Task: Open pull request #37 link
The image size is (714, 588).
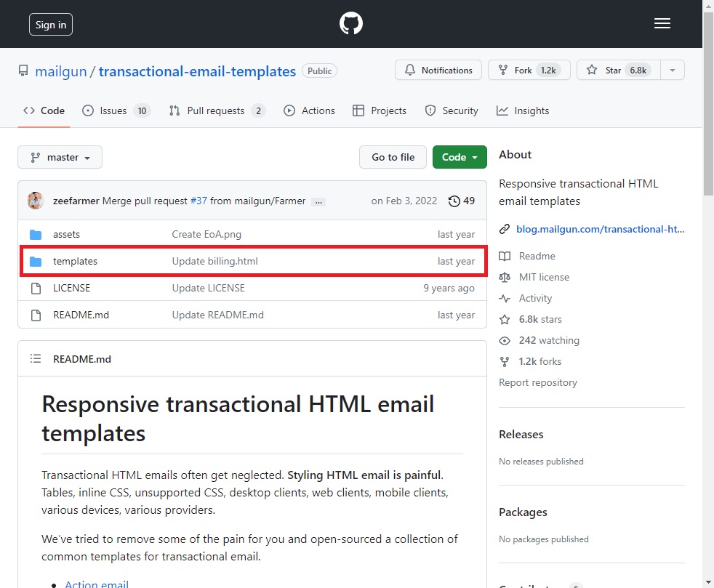Action: 198,201
